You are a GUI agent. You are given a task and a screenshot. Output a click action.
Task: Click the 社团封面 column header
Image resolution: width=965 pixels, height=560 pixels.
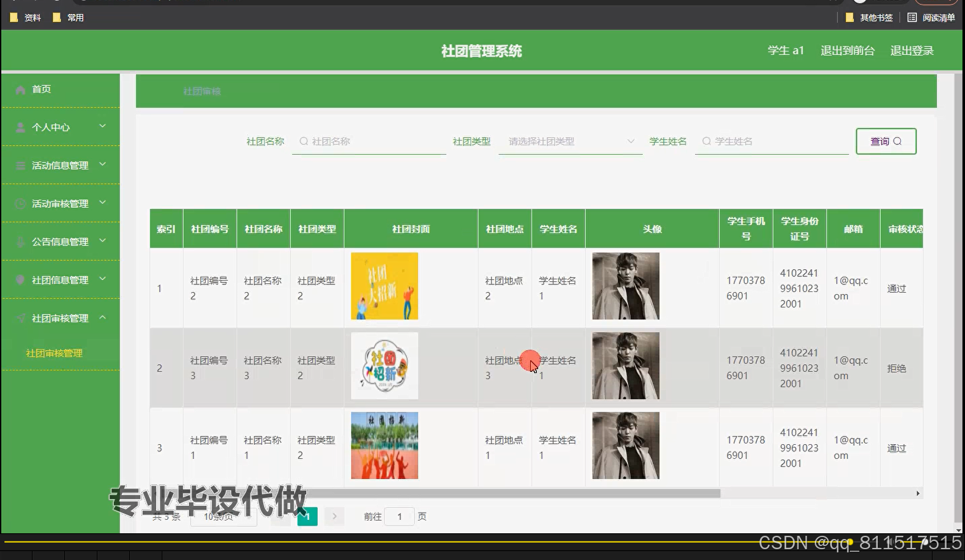pyautogui.click(x=411, y=229)
